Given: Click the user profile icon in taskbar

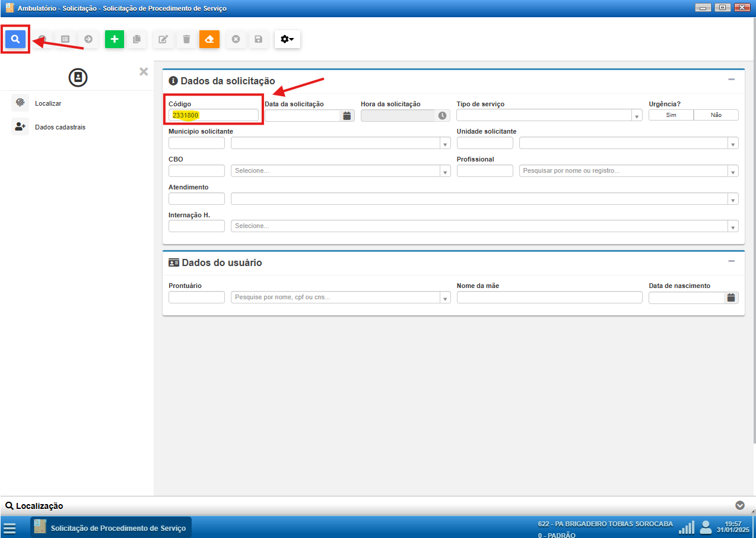Looking at the screenshot, I should pyautogui.click(x=706, y=527).
